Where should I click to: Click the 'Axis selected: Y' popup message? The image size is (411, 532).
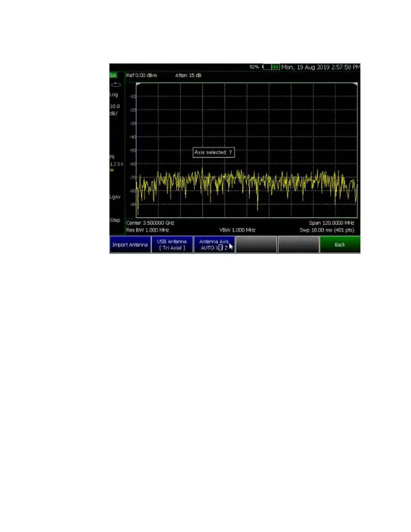(x=214, y=152)
